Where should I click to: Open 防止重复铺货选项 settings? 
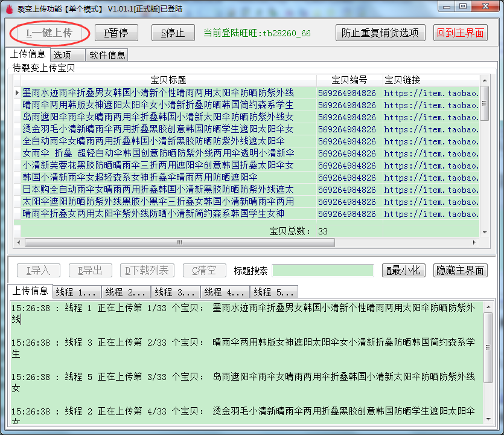pyautogui.click(x=380, y=33)
